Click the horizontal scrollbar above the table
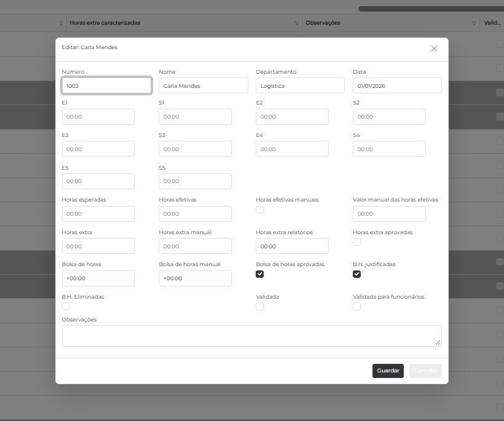Viewport: 504px width, 421px height. (431, 9)
